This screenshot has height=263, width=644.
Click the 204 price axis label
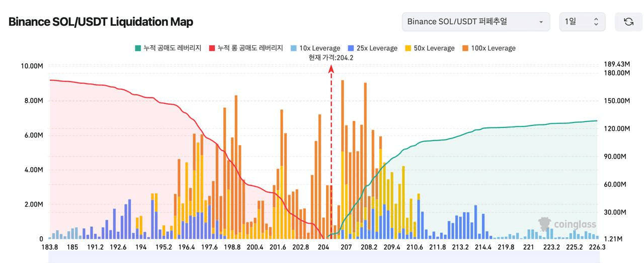point(324,247)
